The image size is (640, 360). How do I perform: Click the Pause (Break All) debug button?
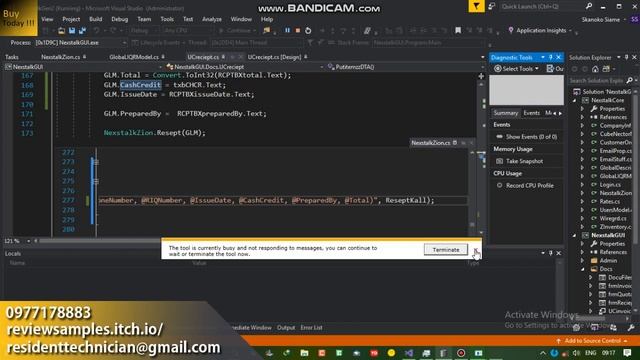click(x=287, y=30)
